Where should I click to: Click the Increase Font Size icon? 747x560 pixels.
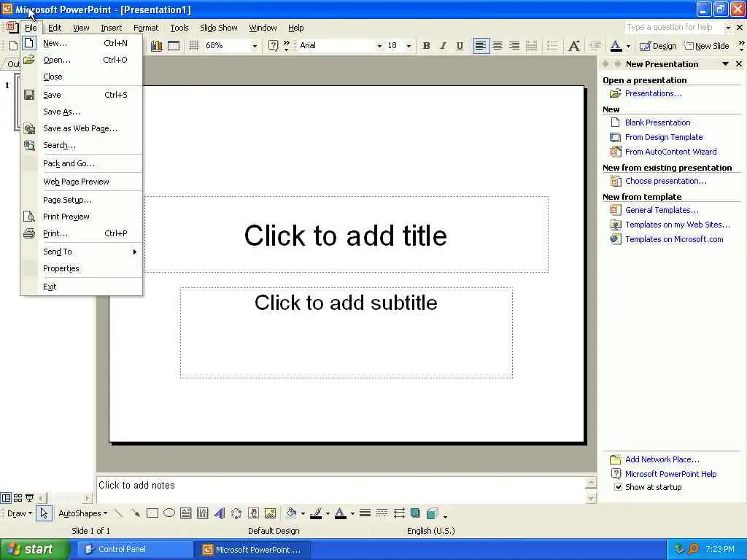click(x=574, y=46)
